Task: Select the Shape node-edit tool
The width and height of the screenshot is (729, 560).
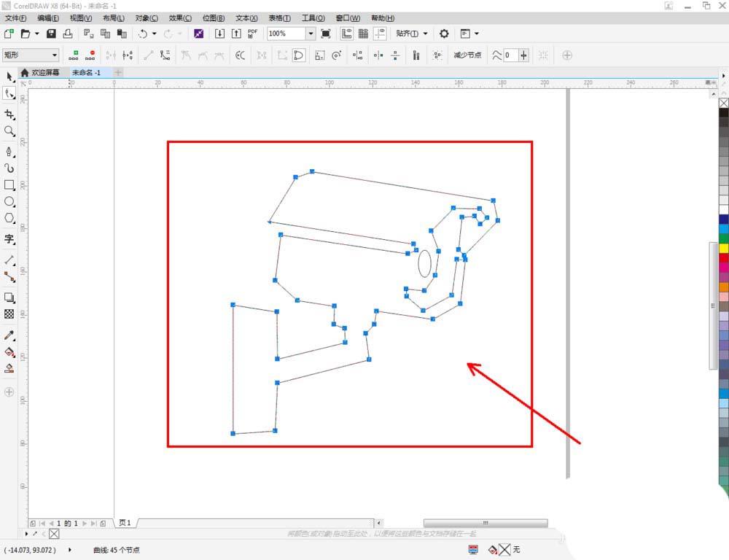Action: pos(9,93)
